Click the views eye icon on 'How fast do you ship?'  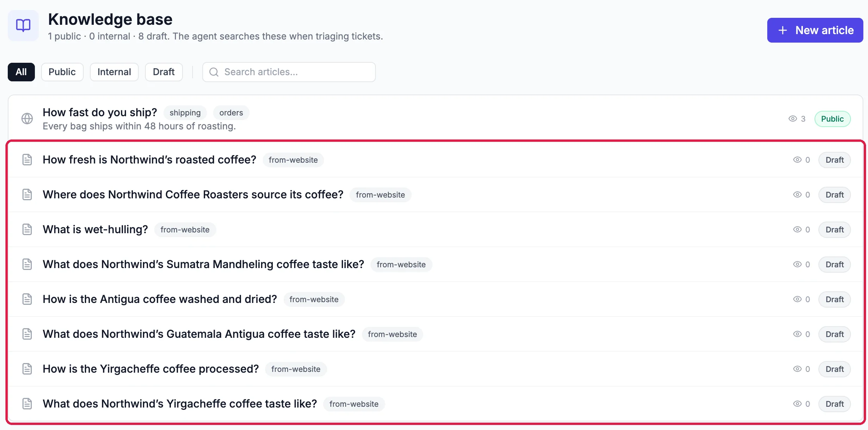tap(793, 119)
